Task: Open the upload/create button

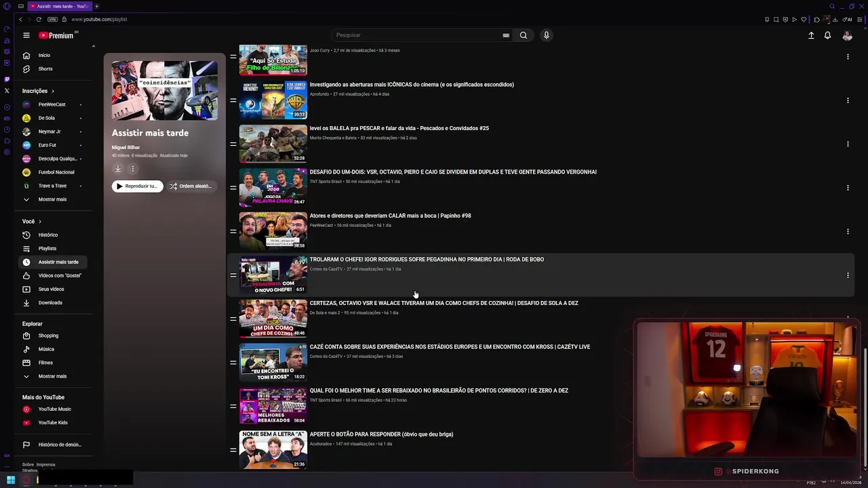Action: [x=811, y=35]
